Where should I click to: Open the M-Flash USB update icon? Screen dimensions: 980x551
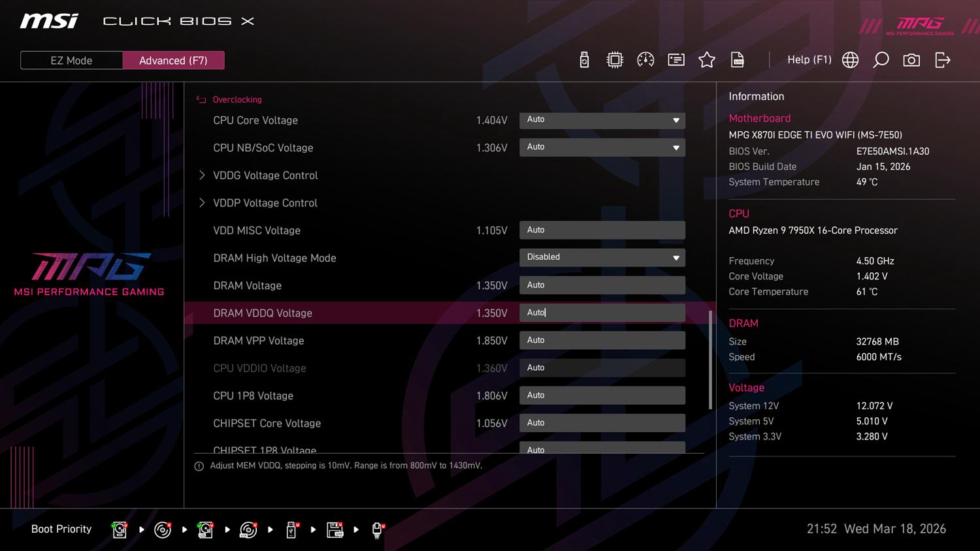pyautogui.click(x=584, y=60)
